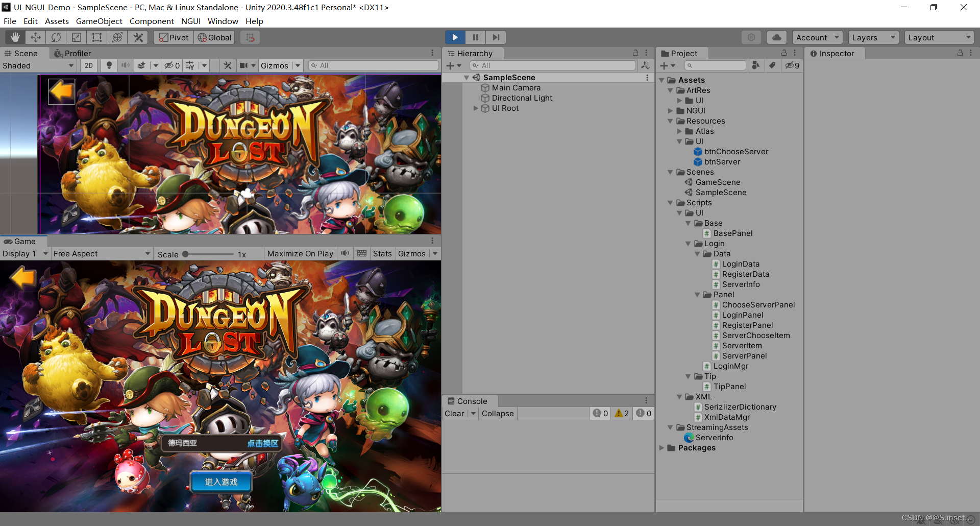The height and width of the screenshot is (526, 980).
Task: Open Project create (+) menu
Action: 667,65
